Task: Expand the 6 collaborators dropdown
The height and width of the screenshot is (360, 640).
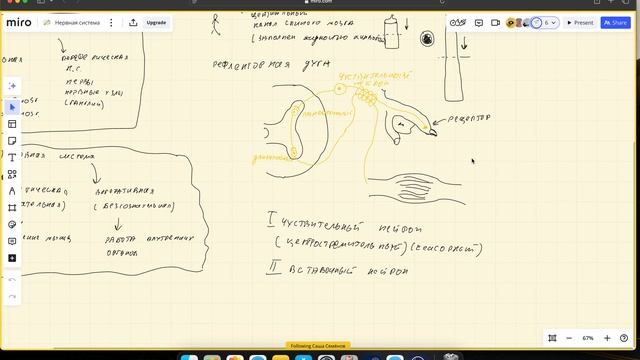Action: [x=550, y=23]
